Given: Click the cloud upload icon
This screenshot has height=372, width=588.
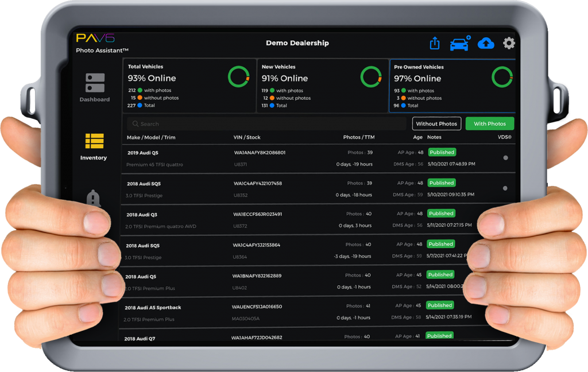Looking at the screenshot, I should click(x=486, y=43).
